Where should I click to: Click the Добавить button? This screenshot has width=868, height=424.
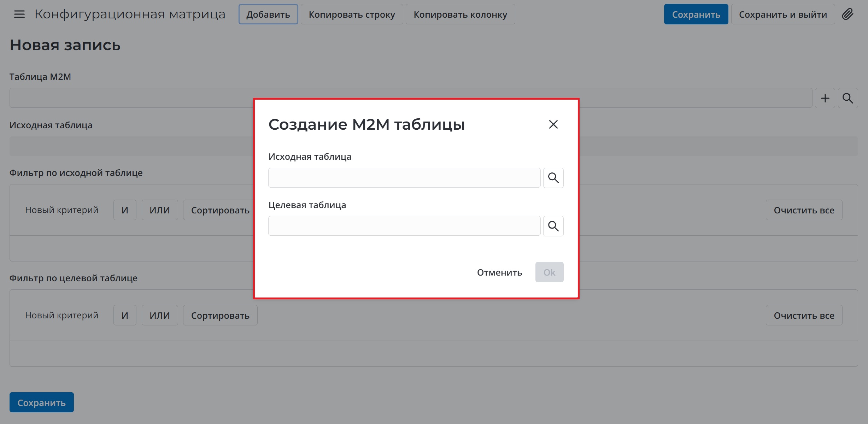(x=268, y=14)
